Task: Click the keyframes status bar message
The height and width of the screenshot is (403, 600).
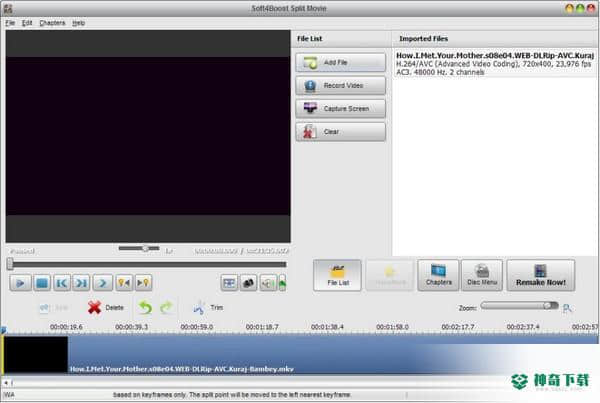Action: click(232, 395)
